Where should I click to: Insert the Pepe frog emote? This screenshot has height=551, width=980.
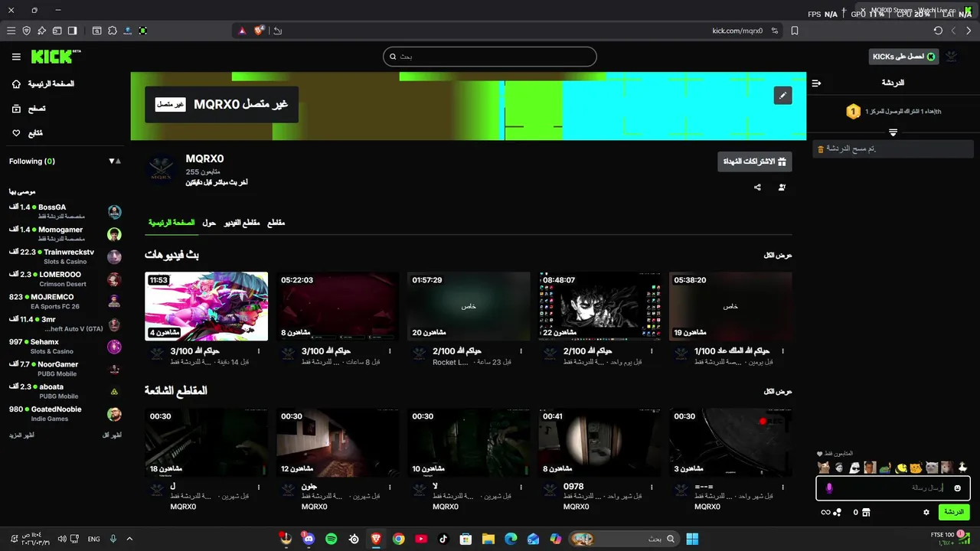click(886, 468)
